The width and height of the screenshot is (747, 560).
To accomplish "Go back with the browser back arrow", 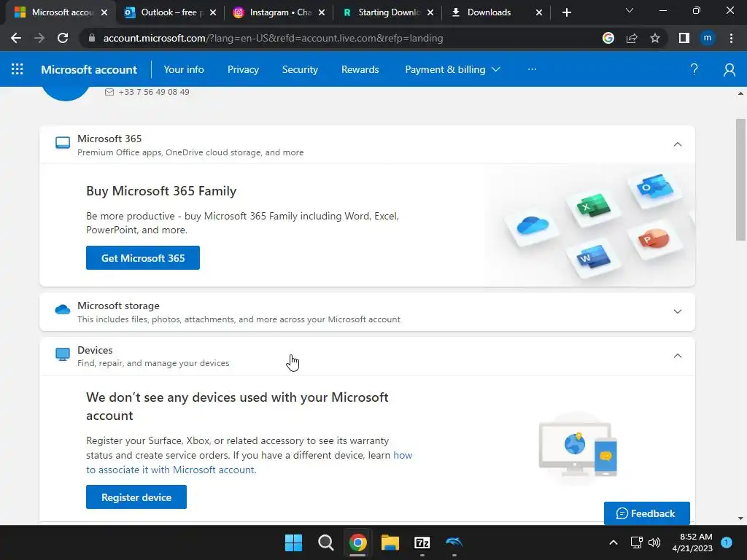I will (16, 38).
